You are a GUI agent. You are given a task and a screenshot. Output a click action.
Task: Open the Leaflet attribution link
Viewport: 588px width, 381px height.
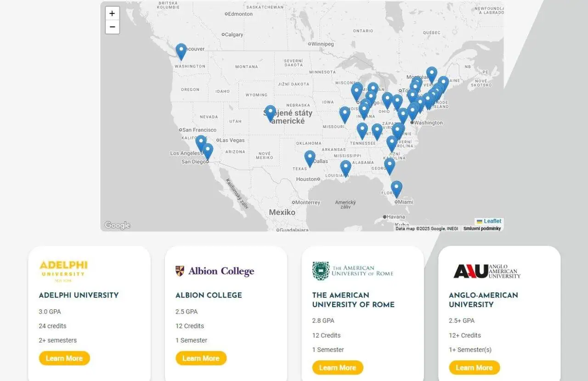coord(492,221)
